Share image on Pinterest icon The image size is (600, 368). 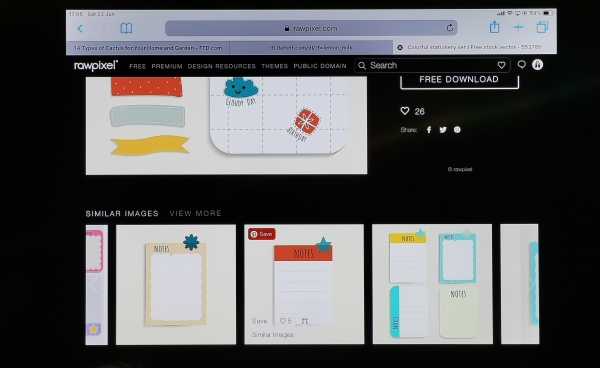457,130
